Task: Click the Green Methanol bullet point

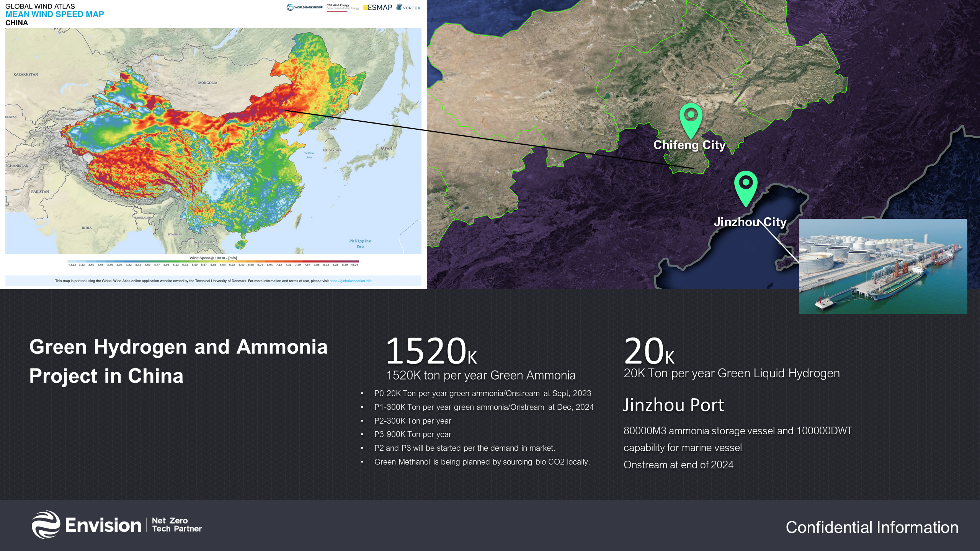Action: 482,462
